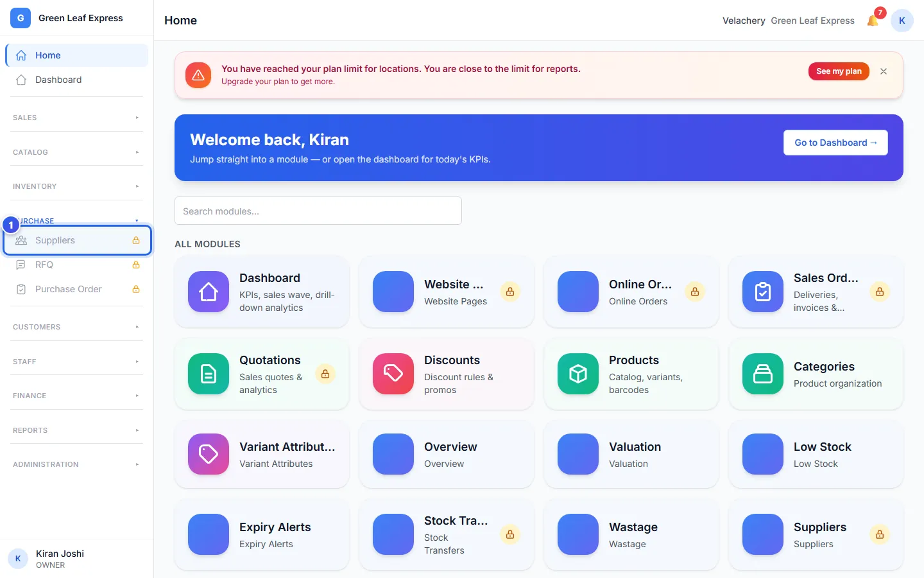Expand the CATALOG sidebar section
Screen dimensions: 924x578
76,152
